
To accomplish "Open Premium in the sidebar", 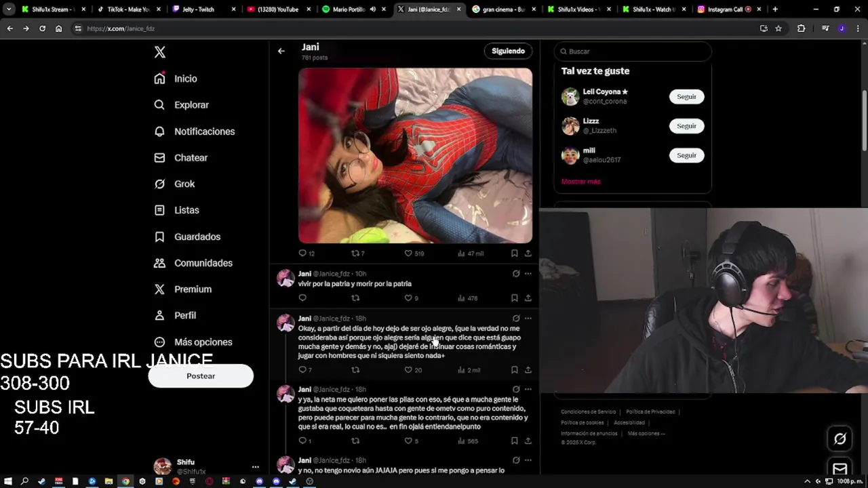I will tap(182, 289).
